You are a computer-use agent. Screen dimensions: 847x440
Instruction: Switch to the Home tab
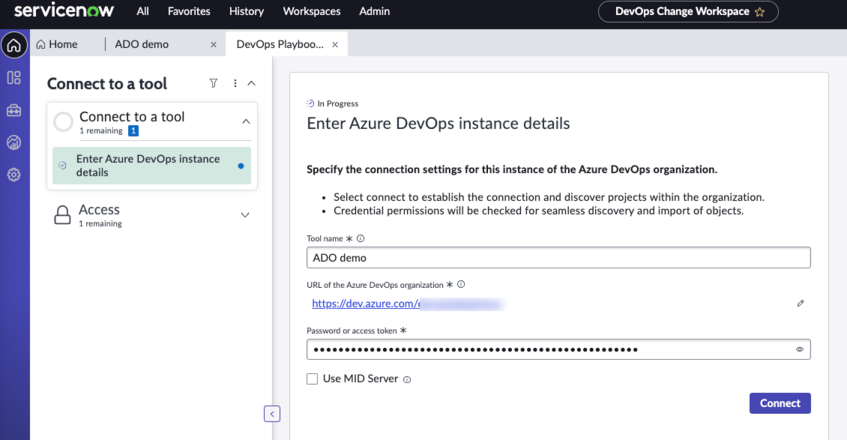57,44
